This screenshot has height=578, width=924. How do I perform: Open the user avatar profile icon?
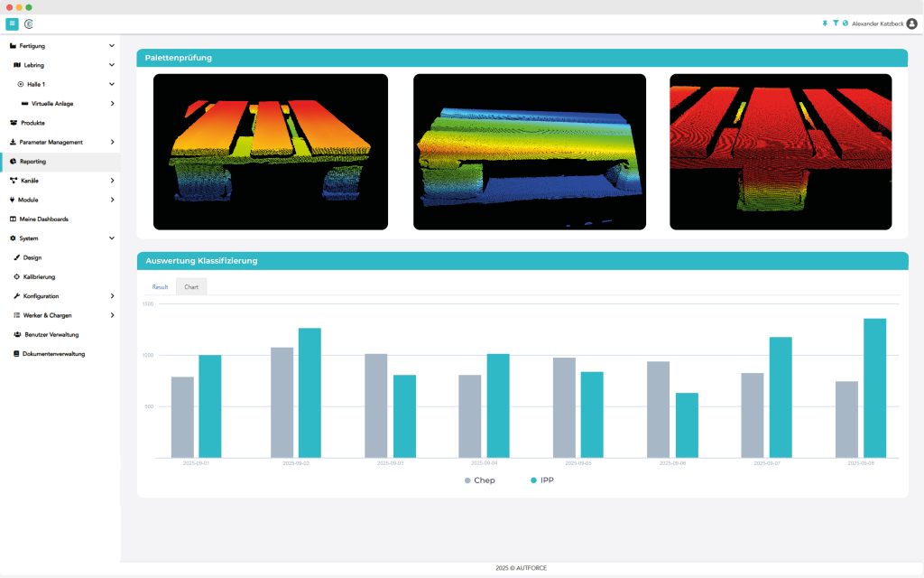[x=911, y=23]
